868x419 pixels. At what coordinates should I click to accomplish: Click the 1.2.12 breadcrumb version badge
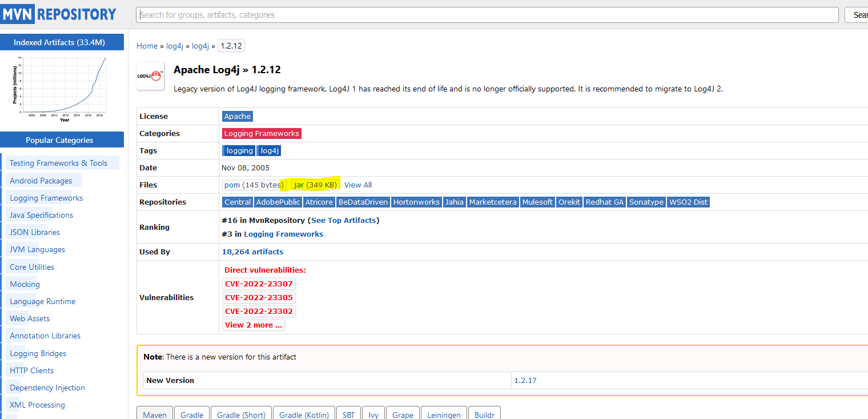point(231,46)
